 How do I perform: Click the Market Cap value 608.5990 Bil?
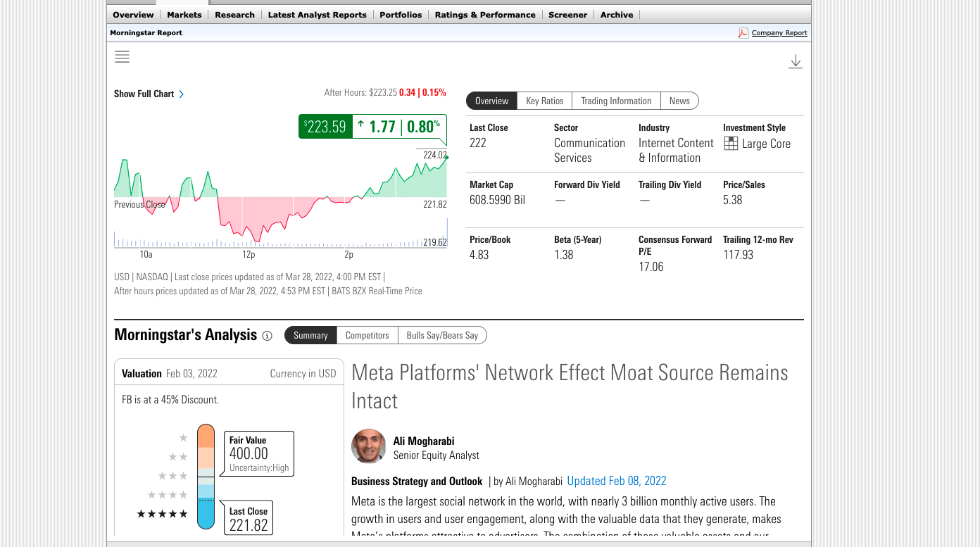(498, 200)
